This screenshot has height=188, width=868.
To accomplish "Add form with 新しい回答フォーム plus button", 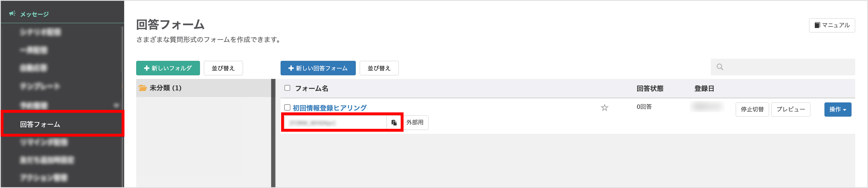I will [x=318, y=68].
